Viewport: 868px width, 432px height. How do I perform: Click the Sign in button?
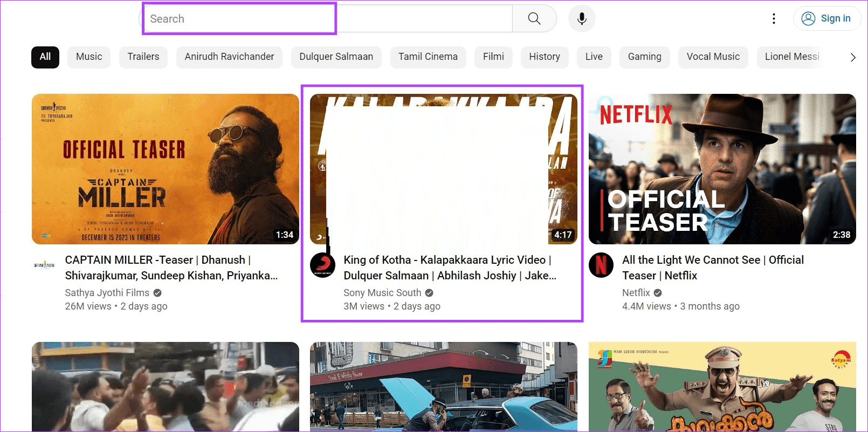[x=826, y=19]
